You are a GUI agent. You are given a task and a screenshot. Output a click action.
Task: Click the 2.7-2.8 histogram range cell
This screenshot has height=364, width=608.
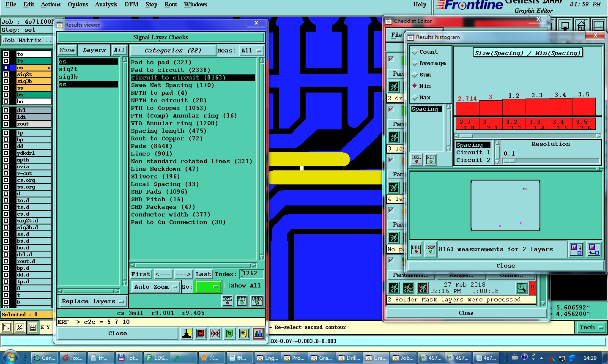click(x=467, y=124)
